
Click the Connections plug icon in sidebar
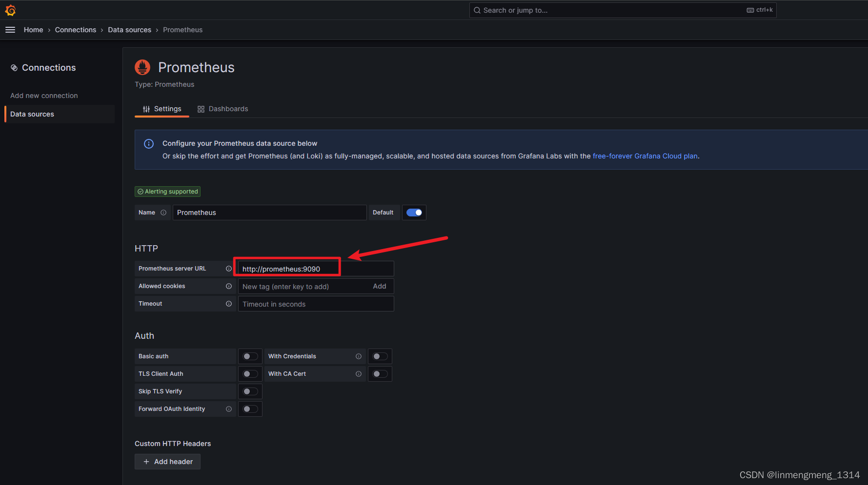(14, 68)
